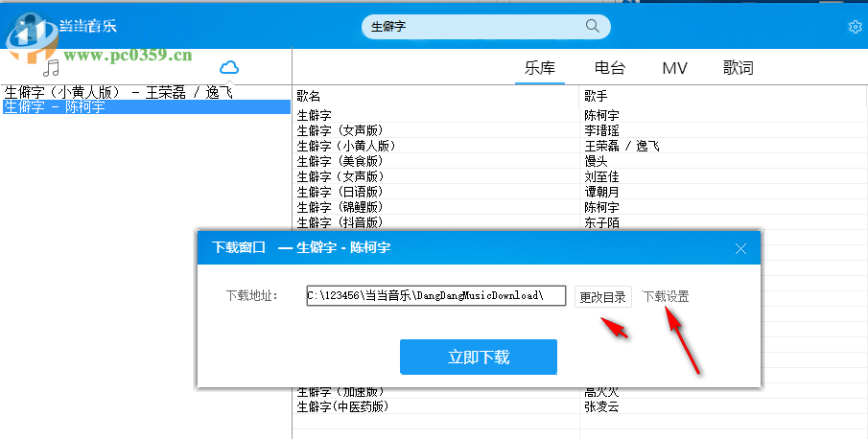
Task: Select 生僻字（女声版）by 李瑨瑶
Action: click(x=579, y=130)
